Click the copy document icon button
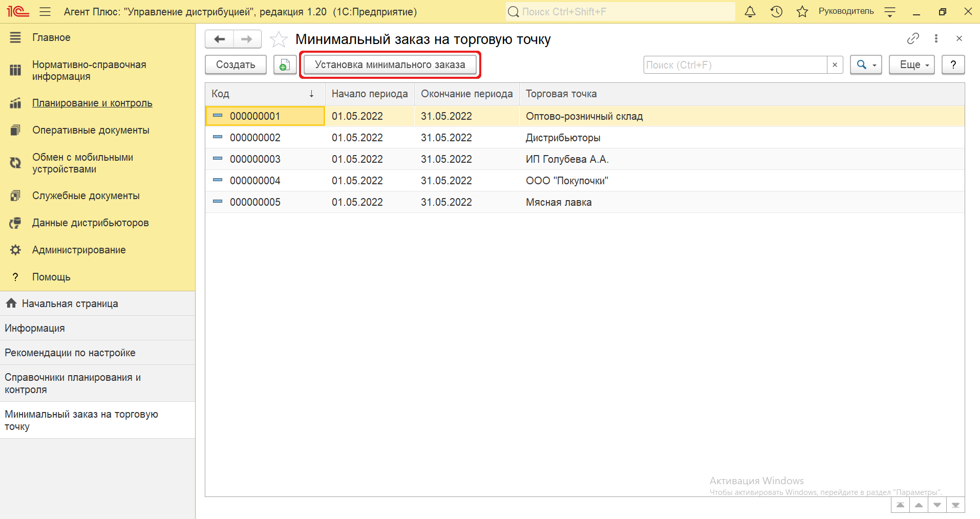This screenshot has height=519, width=980. coord(285,65)
